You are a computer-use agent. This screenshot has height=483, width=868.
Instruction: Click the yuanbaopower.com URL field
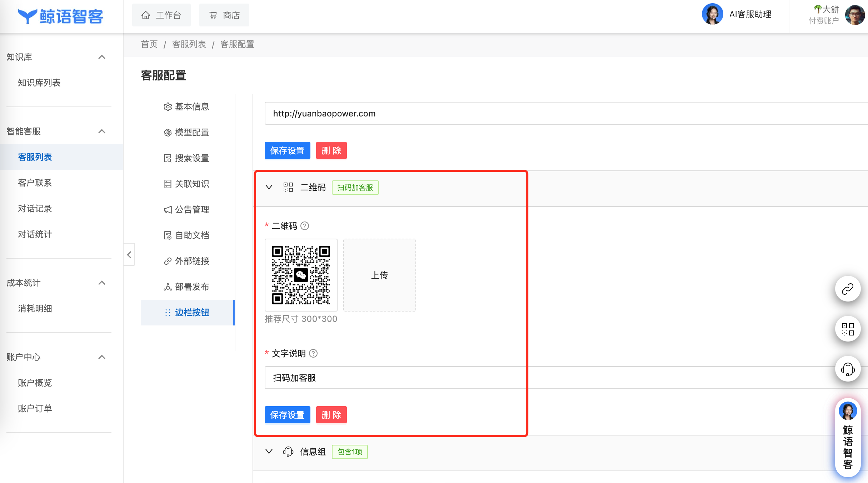566,114
